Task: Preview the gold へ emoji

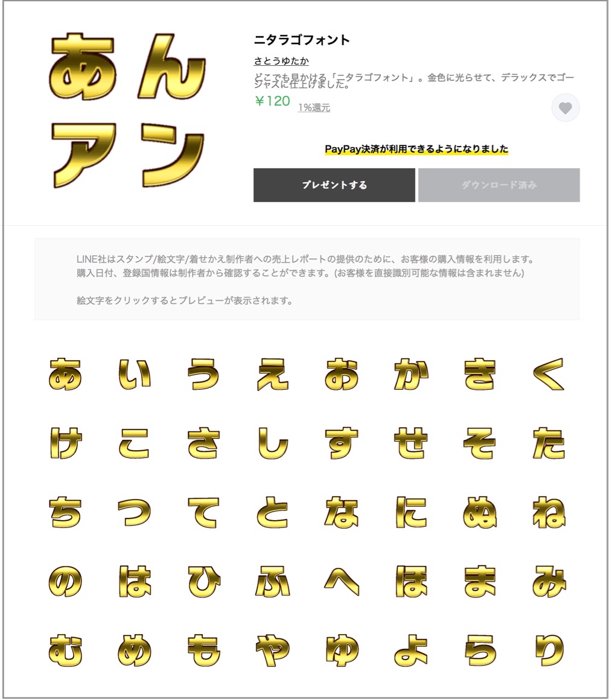Action: (342, 581)
